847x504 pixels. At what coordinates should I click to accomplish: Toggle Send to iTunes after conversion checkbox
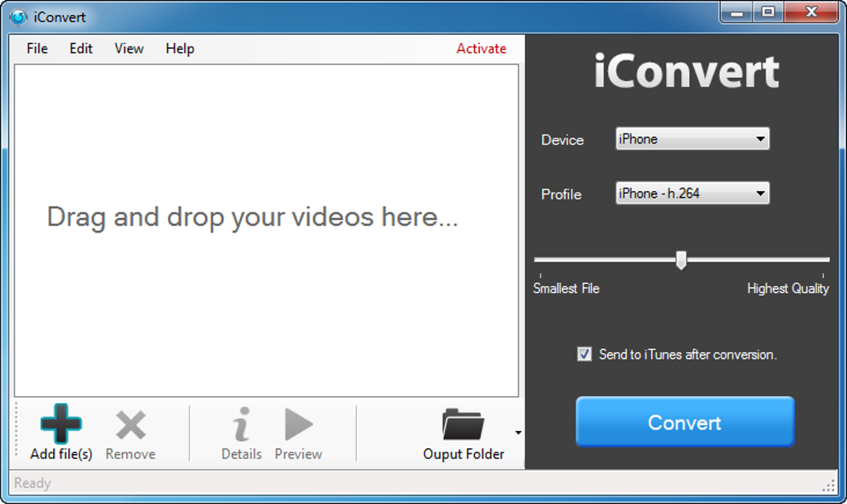click(x=584, y=355)
